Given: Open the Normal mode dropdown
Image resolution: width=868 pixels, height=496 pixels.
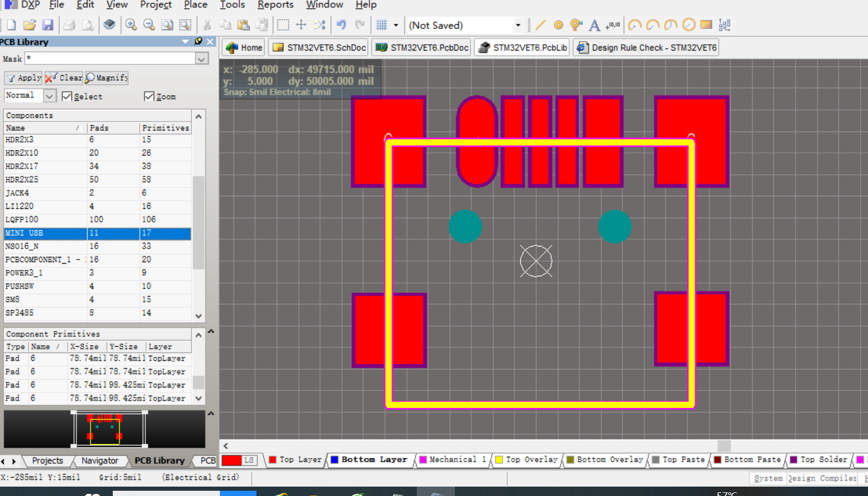Looking at the screenshot, I should [49, 96].
